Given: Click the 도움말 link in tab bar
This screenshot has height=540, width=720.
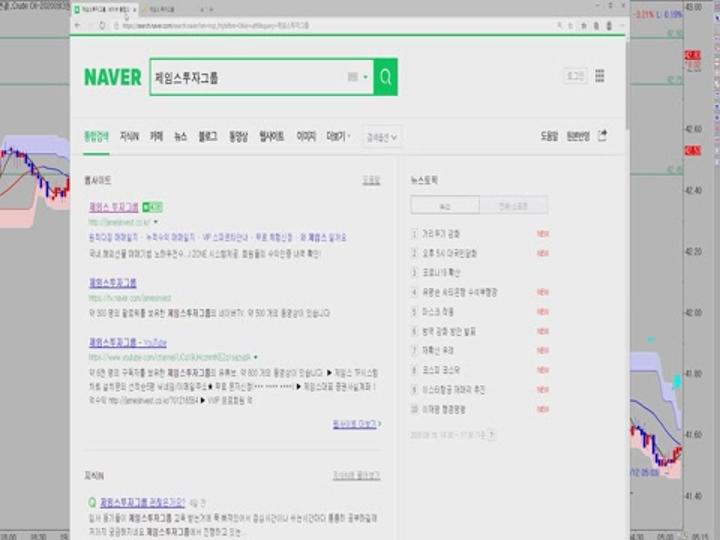Looking at the screenshot, I should 549,136.
